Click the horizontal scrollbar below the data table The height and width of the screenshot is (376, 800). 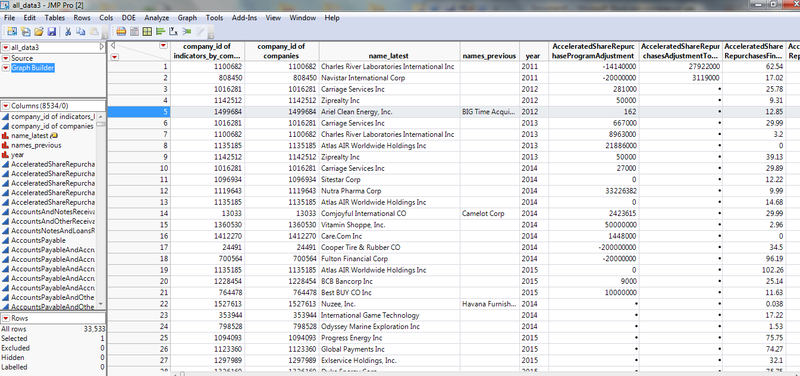tap(485, 373)
